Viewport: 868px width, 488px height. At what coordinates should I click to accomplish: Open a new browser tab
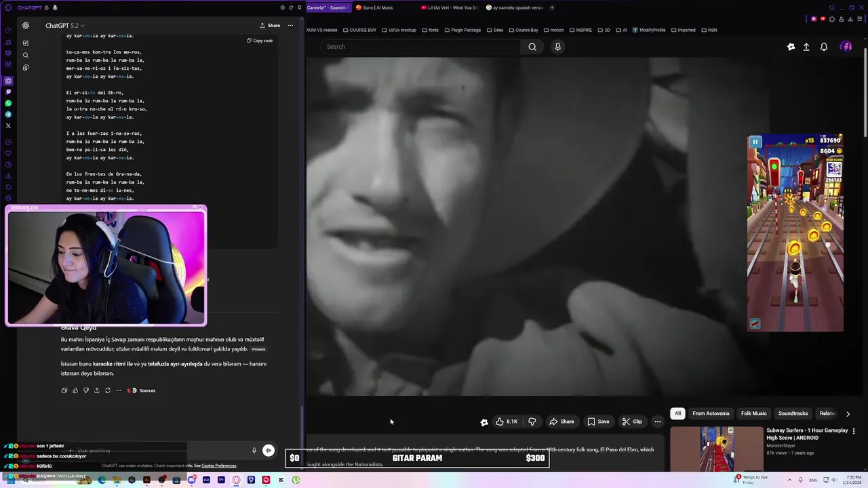click(x=552, y=7)
